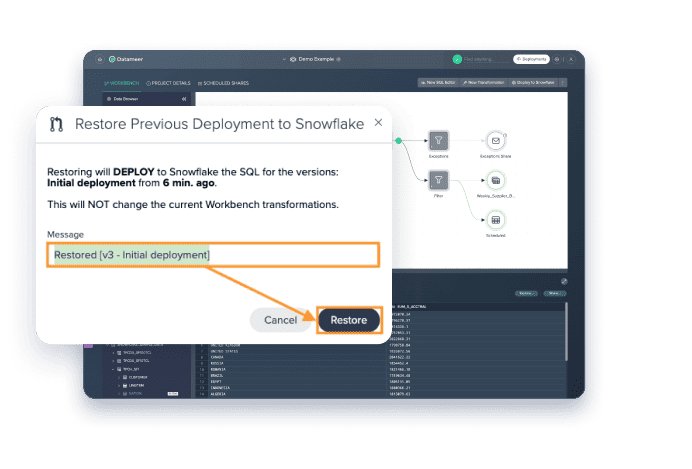Select the Weekly_Supplier table node
The image size is (692, 469).
496,180
